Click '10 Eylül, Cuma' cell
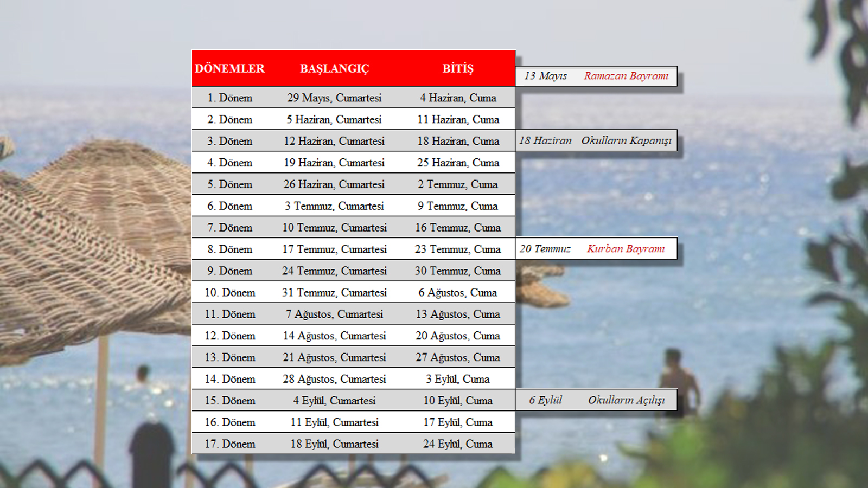Viewport: 868px width, 488px height. 458,401
